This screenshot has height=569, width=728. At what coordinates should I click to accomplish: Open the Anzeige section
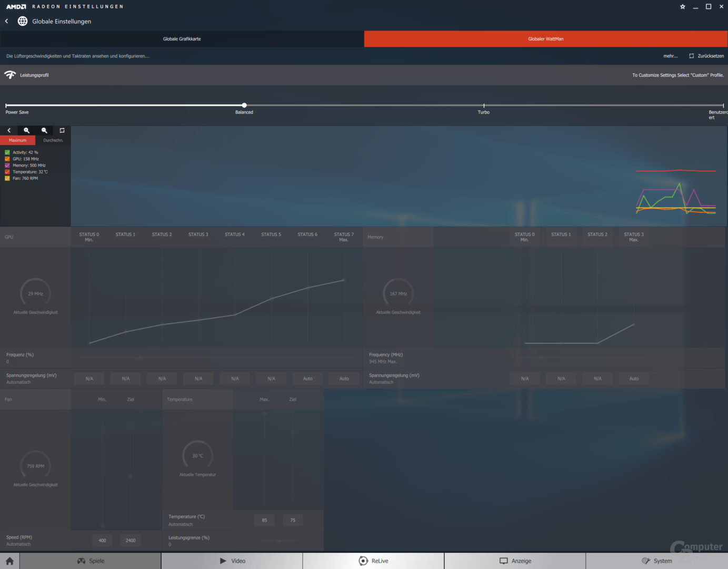515,561
